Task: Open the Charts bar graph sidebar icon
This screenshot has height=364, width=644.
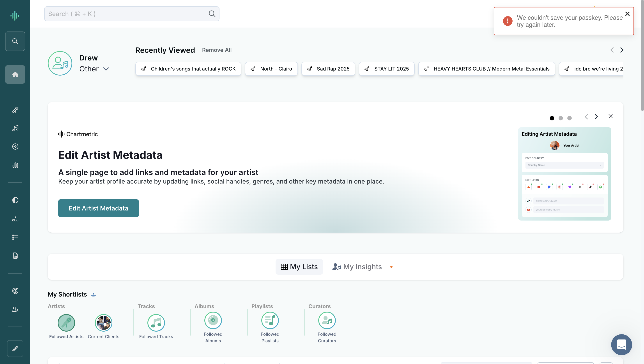Action: coord(15,165)
